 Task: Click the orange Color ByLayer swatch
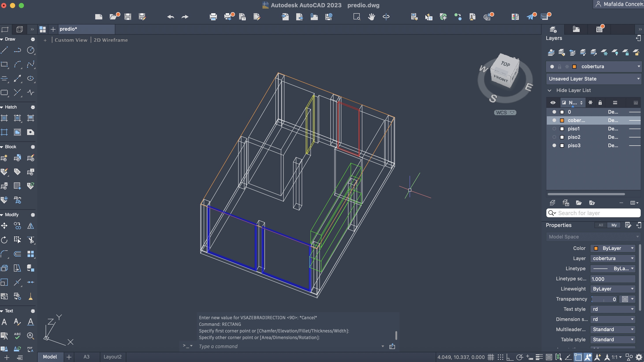pyautogui.click(x=596, y=248)
